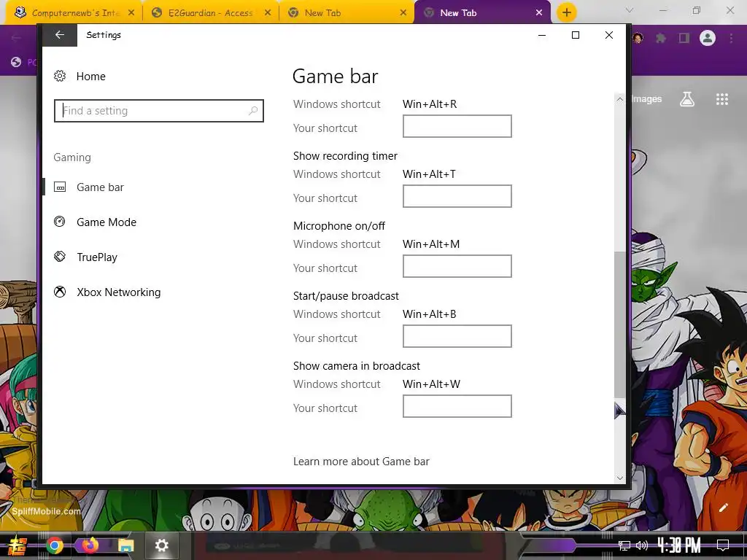Click the settings scrollbar down arrow
747x560 pixels.
pyautogui.click(x=619, y=478)
